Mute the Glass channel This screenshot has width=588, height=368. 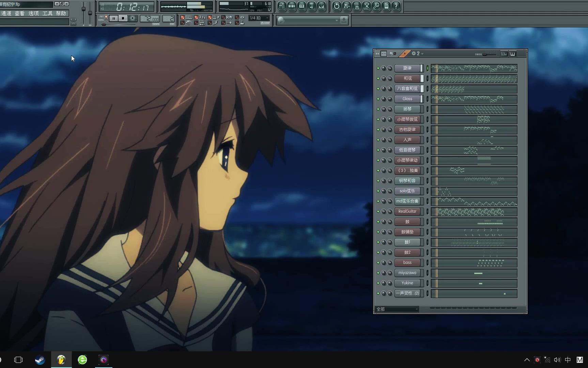tap(378, 99)
